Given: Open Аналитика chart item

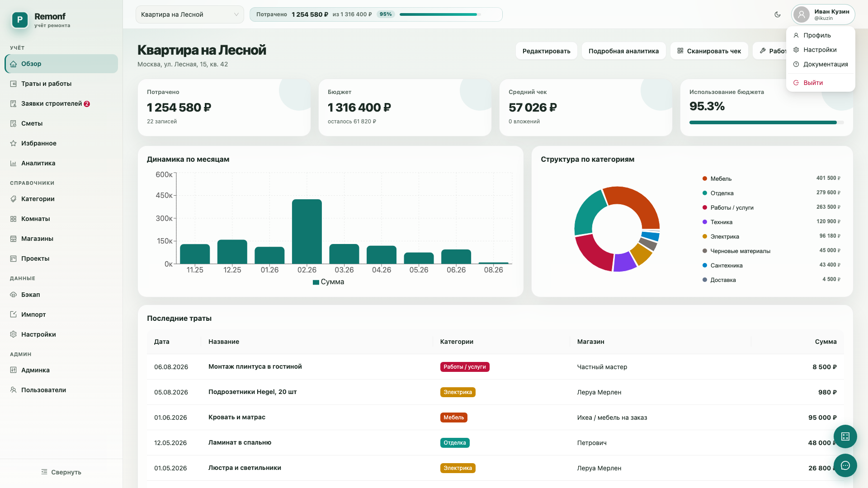Looking at the screenshot, I should (x=61, y=163).
